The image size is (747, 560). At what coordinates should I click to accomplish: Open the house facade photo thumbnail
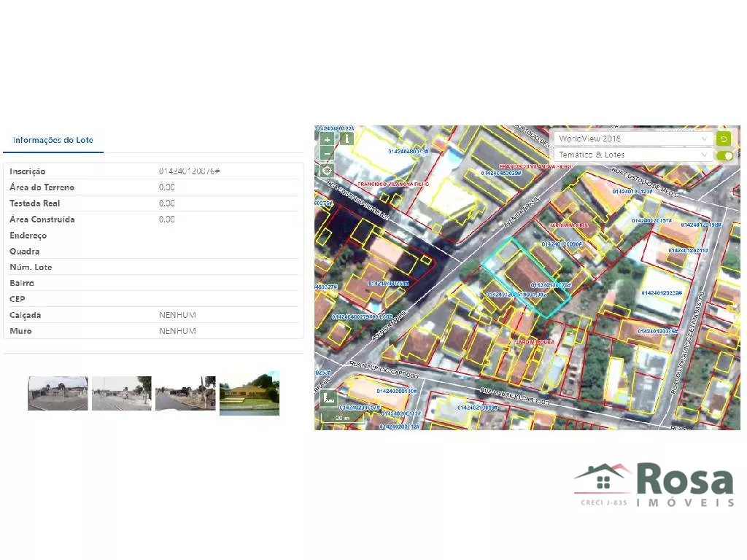[x=249, y=393]
